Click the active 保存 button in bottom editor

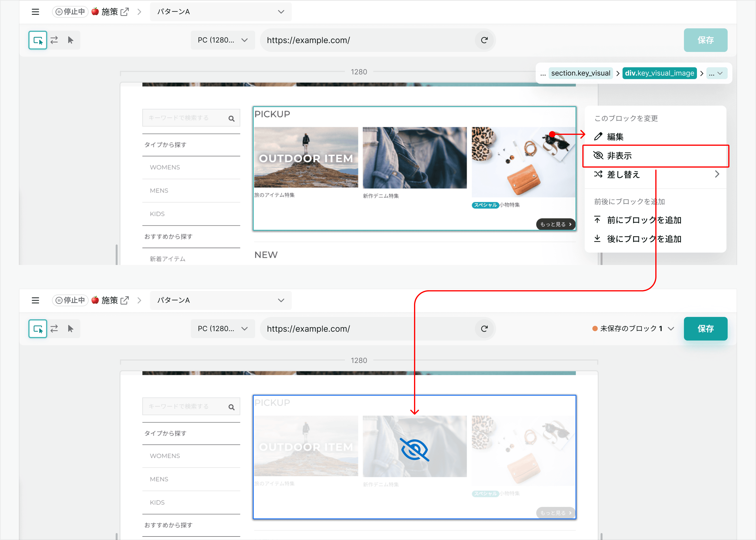[705, 329]
